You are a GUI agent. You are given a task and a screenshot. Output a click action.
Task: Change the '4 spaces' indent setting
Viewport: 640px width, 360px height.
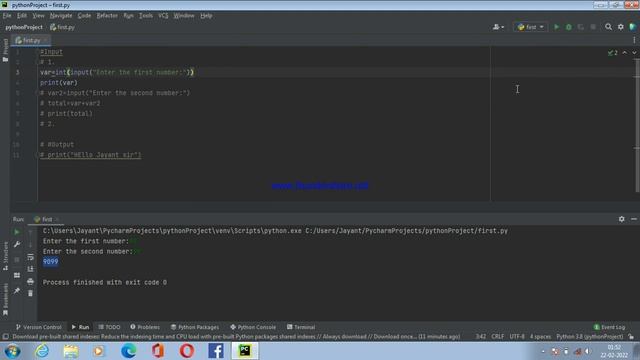tap(540, 337)
